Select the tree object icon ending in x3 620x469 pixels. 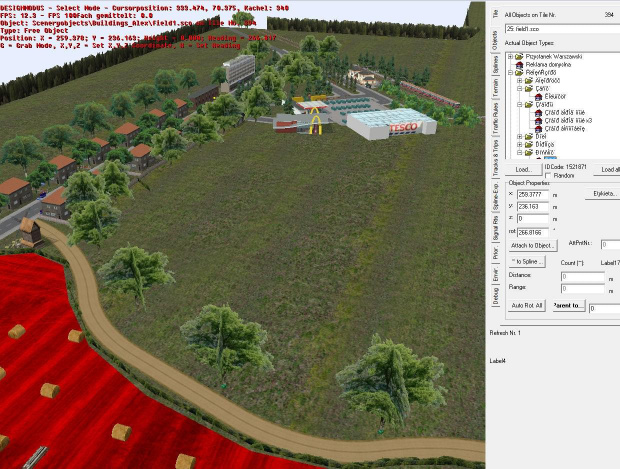pyautogui.click(x=536, y=119)
